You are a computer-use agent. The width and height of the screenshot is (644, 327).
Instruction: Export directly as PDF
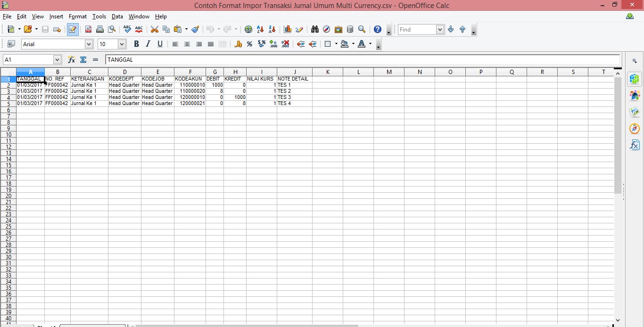[88, 29]
